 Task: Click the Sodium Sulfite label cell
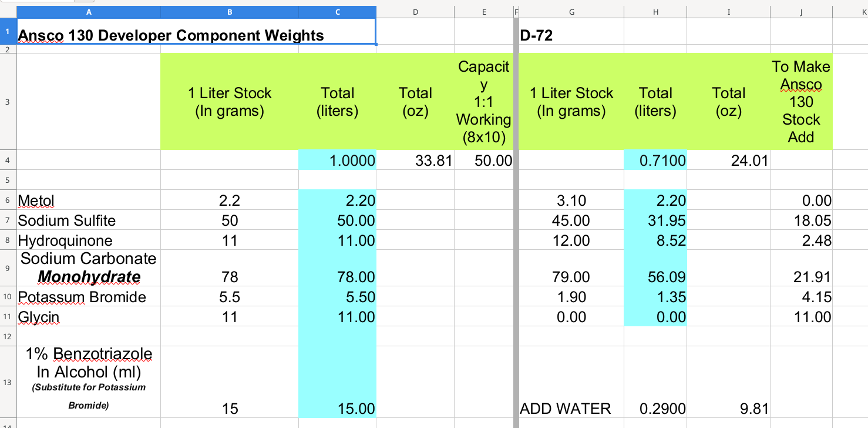[x=88, y=220]
